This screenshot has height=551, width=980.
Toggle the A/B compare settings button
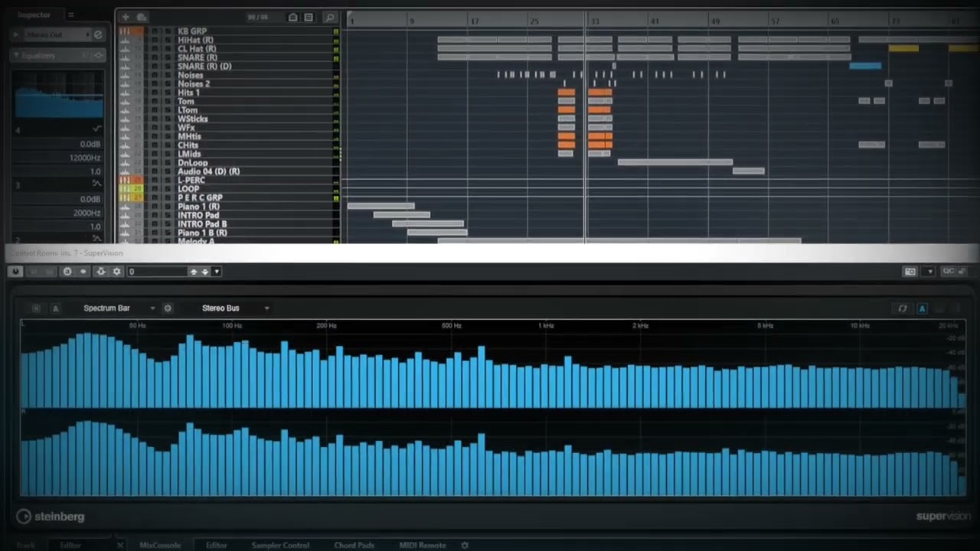[x=67, y=272]
